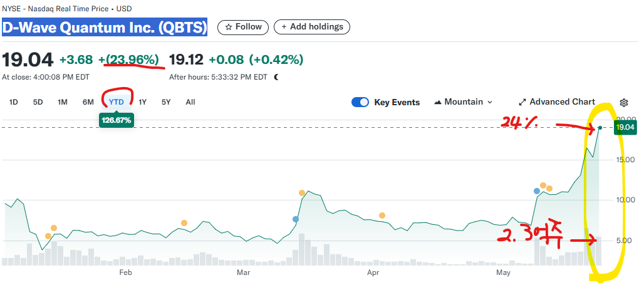Click orange key event marker in early April
This screenshot has height=285, width=644.
[382, 215]
